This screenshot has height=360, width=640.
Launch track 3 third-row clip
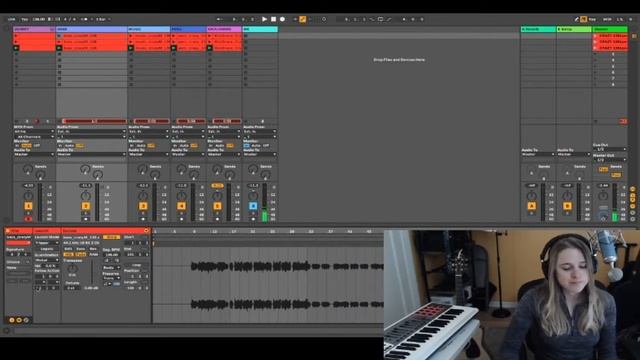(131, 48)
